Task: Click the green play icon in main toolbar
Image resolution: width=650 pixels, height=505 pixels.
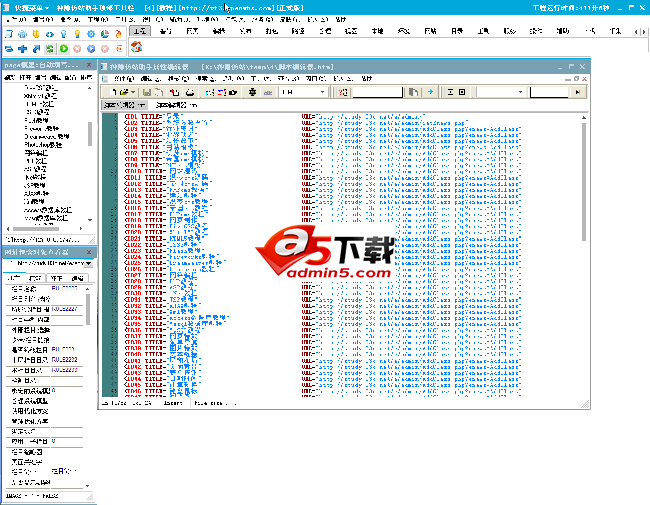Action: point(64,47)
